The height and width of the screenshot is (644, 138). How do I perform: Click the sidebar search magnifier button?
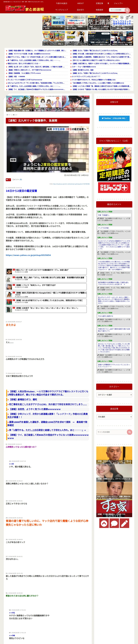pyautogui.click(x=130, y=432)
